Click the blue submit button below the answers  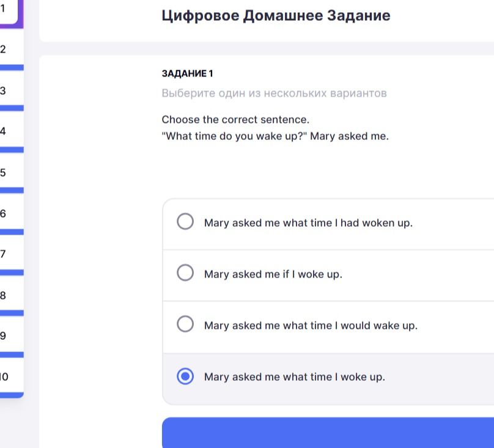(x=328, y=433)
